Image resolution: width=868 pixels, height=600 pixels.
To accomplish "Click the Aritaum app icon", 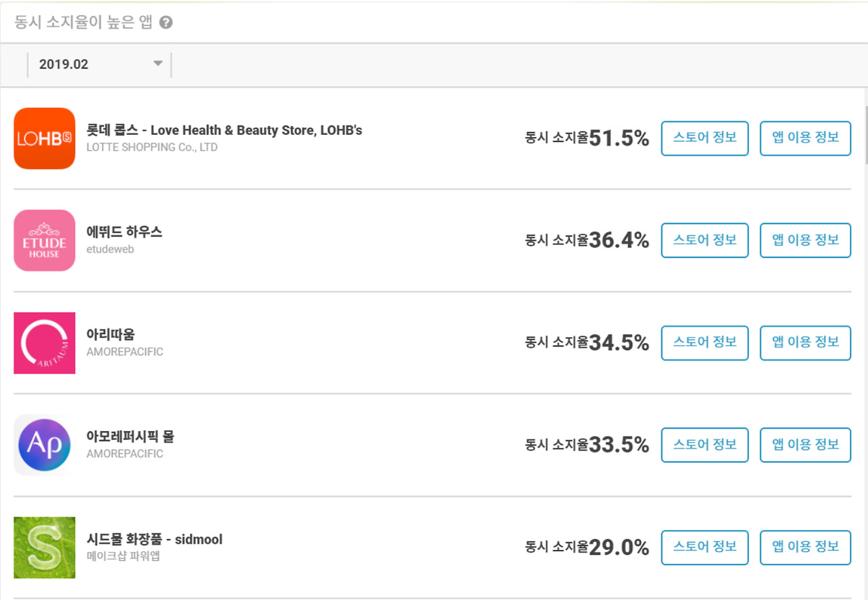I will [44, 342].
